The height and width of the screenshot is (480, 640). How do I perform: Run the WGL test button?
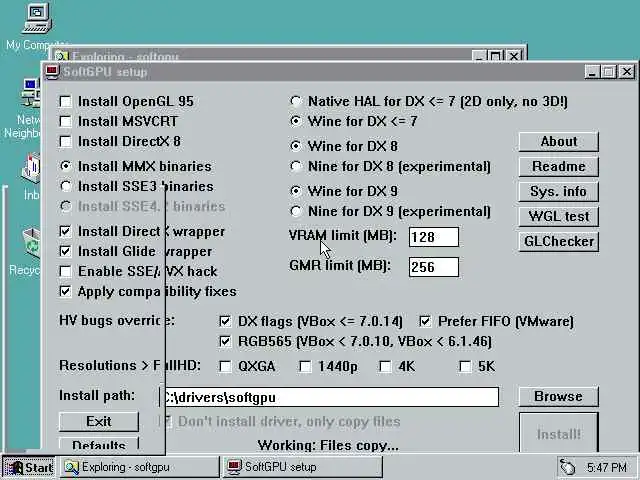tap(559, 216)
